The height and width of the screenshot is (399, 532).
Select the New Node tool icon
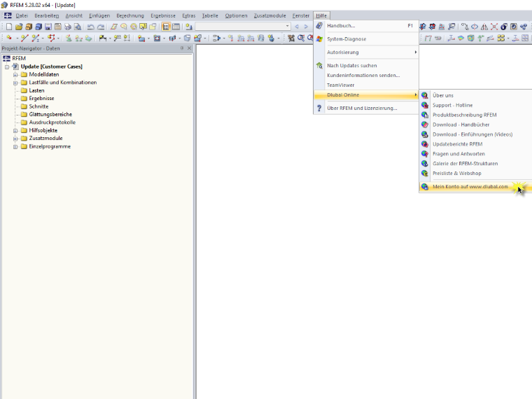coord(9,38)
